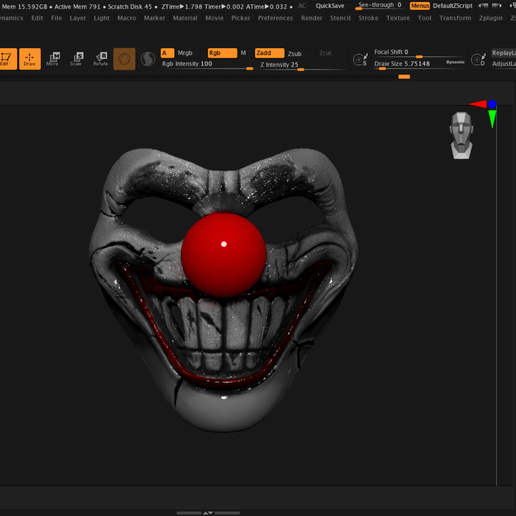Open the File menu
This screenshot has width=516, height=516.
pos(56,18)
